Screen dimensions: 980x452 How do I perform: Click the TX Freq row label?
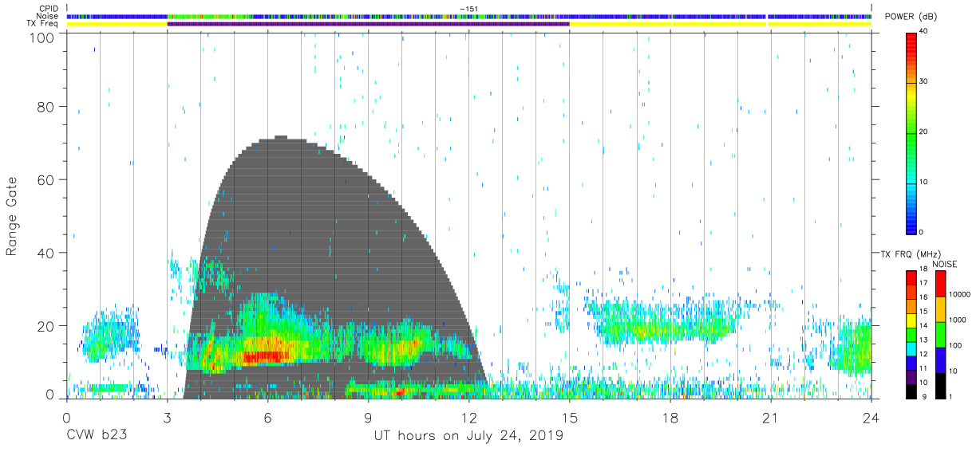[x=41, y=24]
